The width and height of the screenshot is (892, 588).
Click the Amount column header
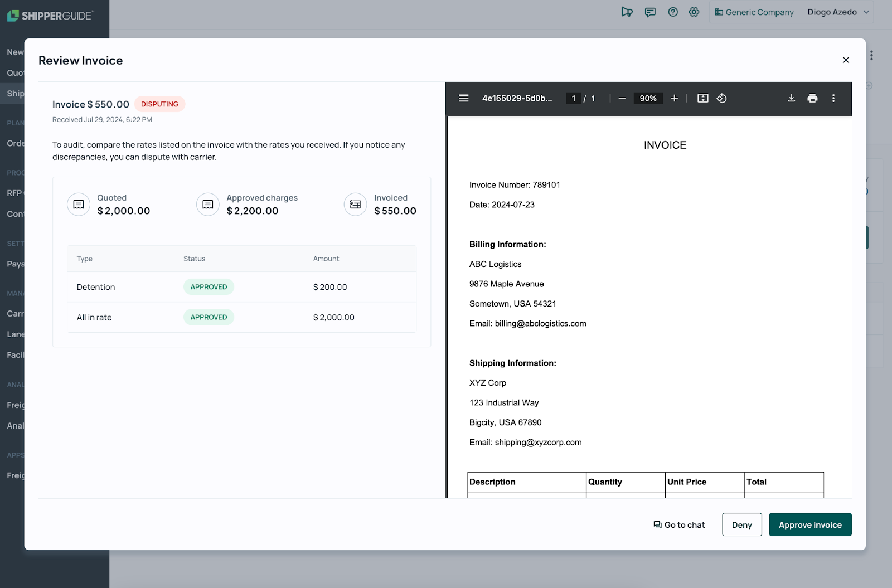[326, 259]
